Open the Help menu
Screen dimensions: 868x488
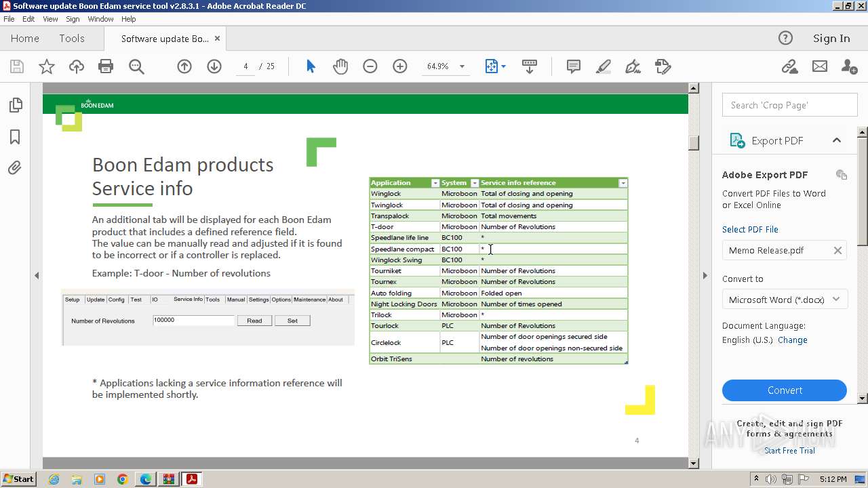click(129, 19)
